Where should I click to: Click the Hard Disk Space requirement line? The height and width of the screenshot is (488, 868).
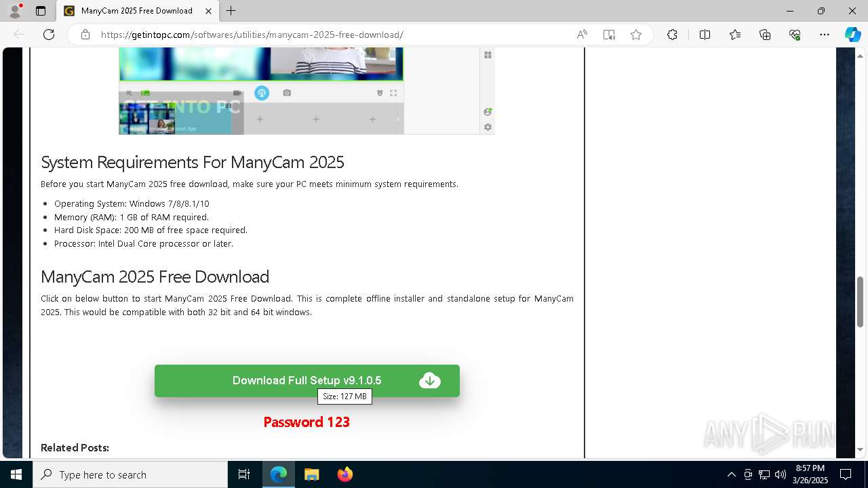tap(151, 230)
